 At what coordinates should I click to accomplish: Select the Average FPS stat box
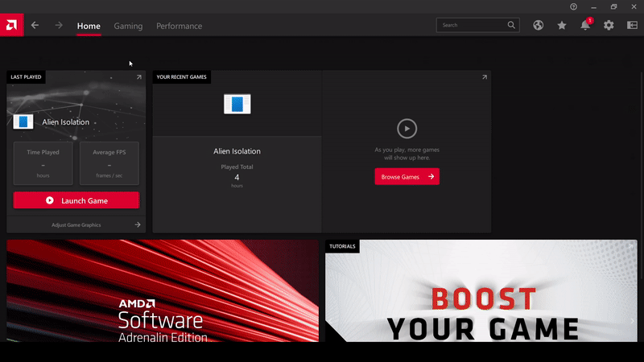[109, 163]
